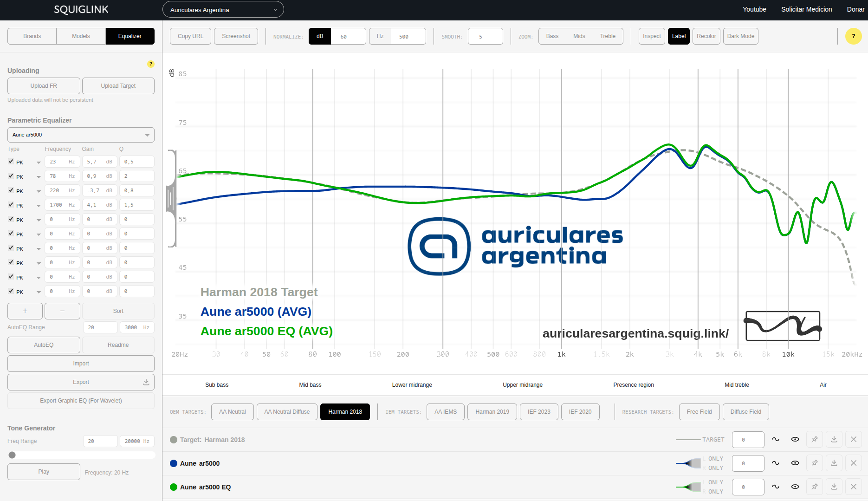Viewport: 868px width, 501px height.
Task: Zoom the graph to Treble
Action: (608, 36)
